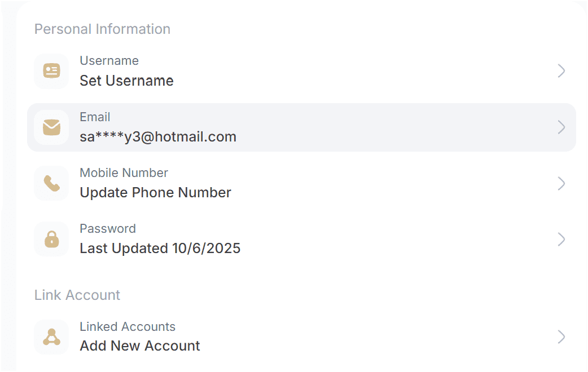
Task: Click Update Phone Number
Action: pyautogui.click(x=155, y=192)
